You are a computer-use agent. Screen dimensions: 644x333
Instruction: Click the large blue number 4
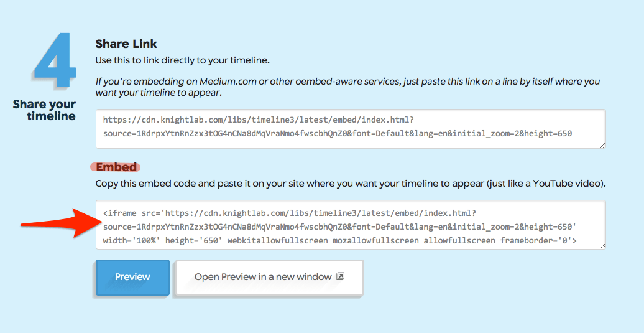pyautogui.click(x=55, y=60)
